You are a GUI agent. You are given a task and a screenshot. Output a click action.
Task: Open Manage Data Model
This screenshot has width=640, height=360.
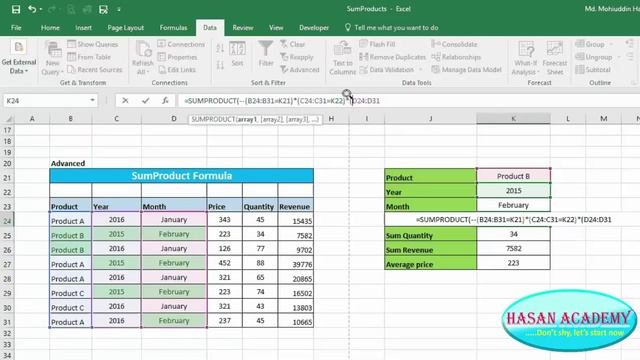[467, 69]
